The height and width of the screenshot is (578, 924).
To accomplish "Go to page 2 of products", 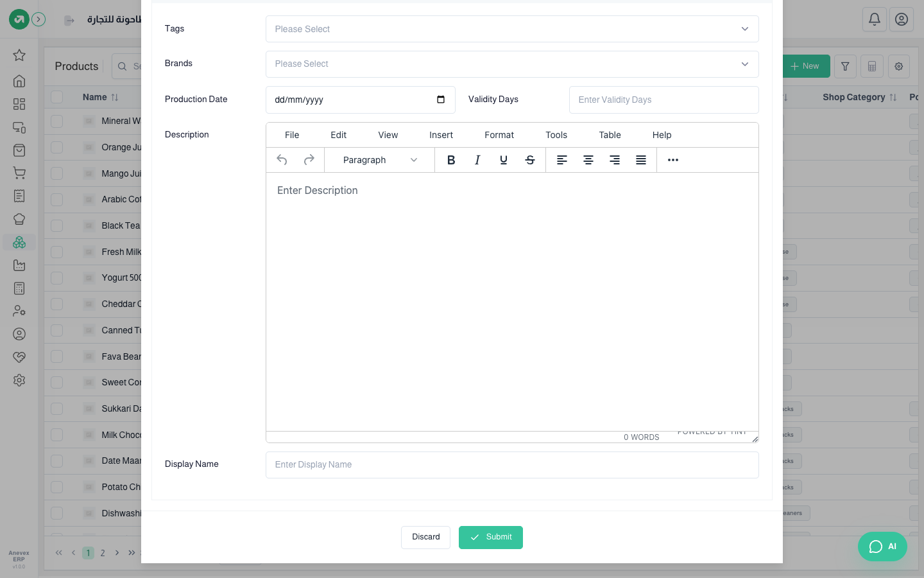I will [x=103, y=553].
